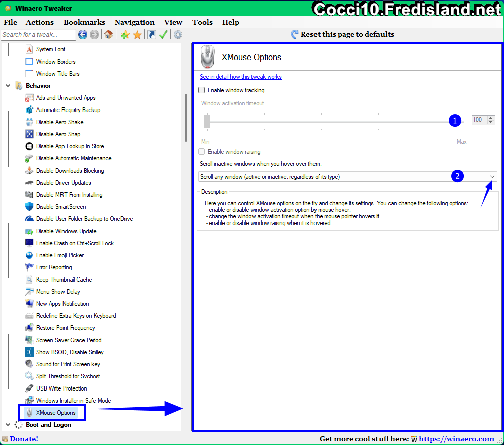Screen dimensions: 504x445
Task: Select New Apps Notification tree item
Action: point(62,304)
